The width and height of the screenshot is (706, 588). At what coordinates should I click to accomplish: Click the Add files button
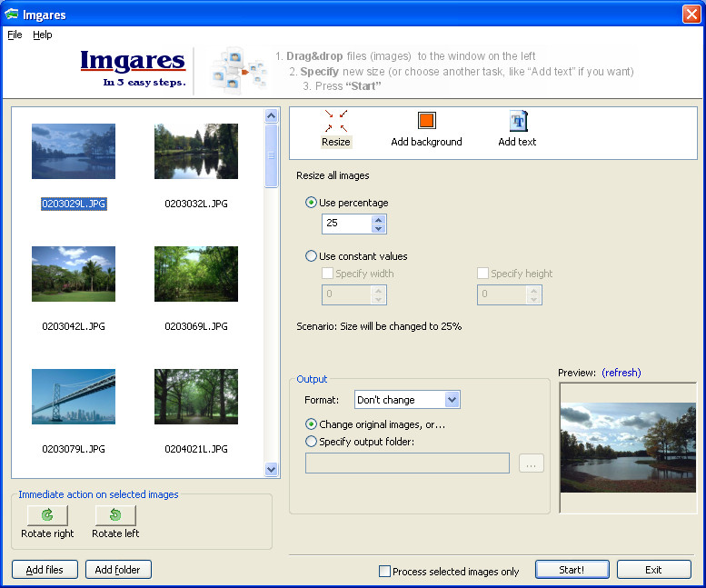tap(45, 570)
